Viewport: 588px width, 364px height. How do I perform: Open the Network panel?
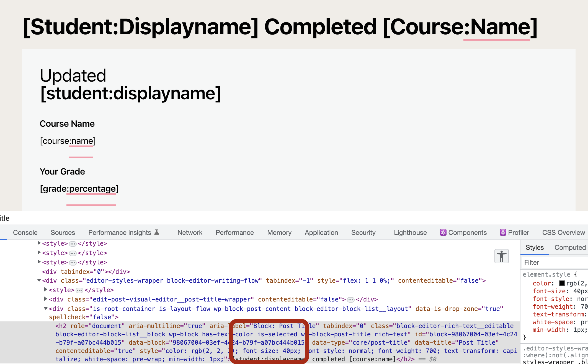[x=190, y=232]
